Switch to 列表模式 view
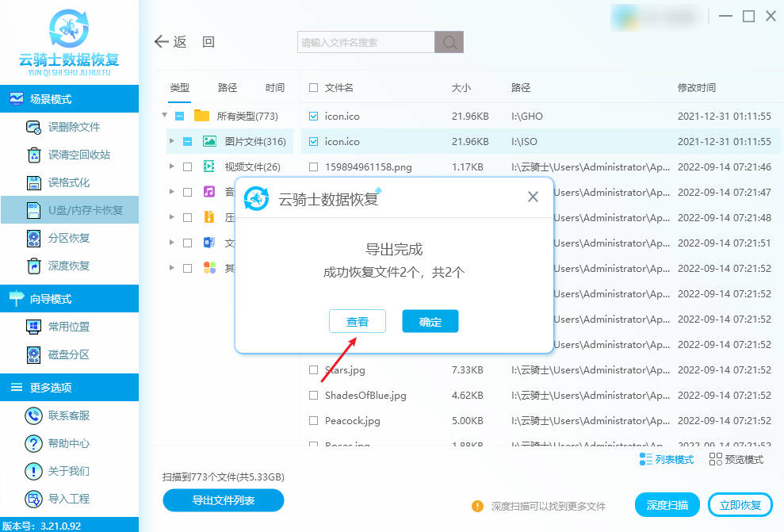This screenshot has width=784, height=532. click(667, 460)
